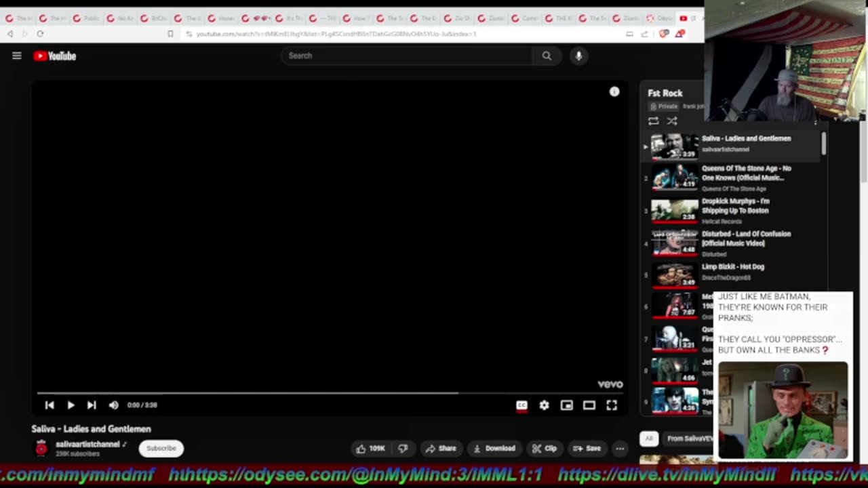This screenshot has width=868, height=488.
Task: Click the Private playlist label
Action: [x=664, y=106]
